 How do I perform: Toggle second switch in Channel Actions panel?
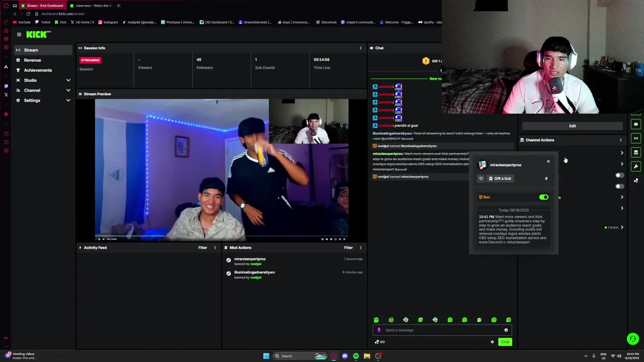point(620,187)
